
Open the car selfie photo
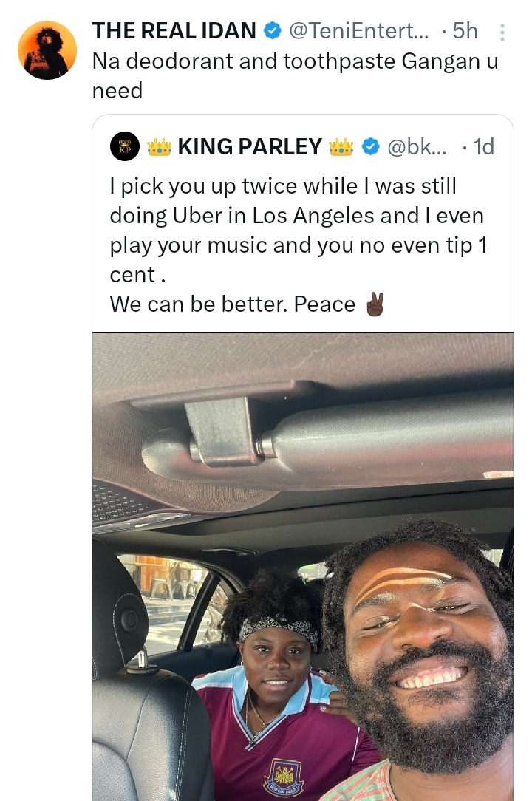[x=303, y=567]
